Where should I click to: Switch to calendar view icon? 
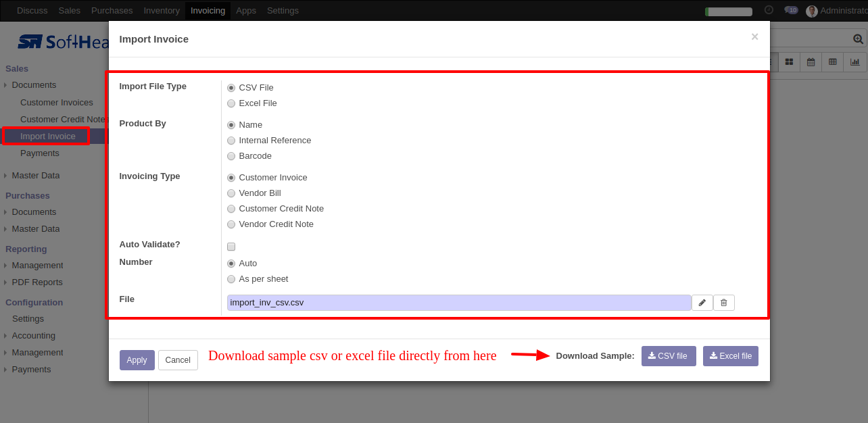point(811,62)
